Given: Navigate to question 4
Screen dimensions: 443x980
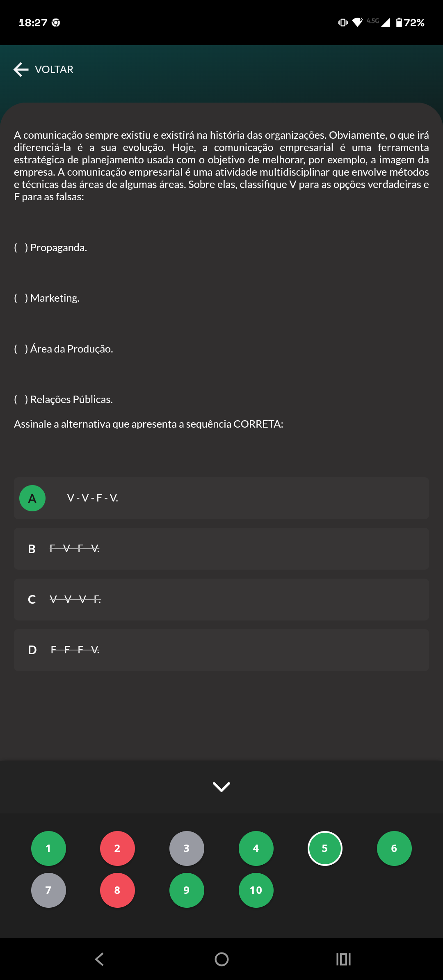Looking at the screenshot, I should (256, 848).
